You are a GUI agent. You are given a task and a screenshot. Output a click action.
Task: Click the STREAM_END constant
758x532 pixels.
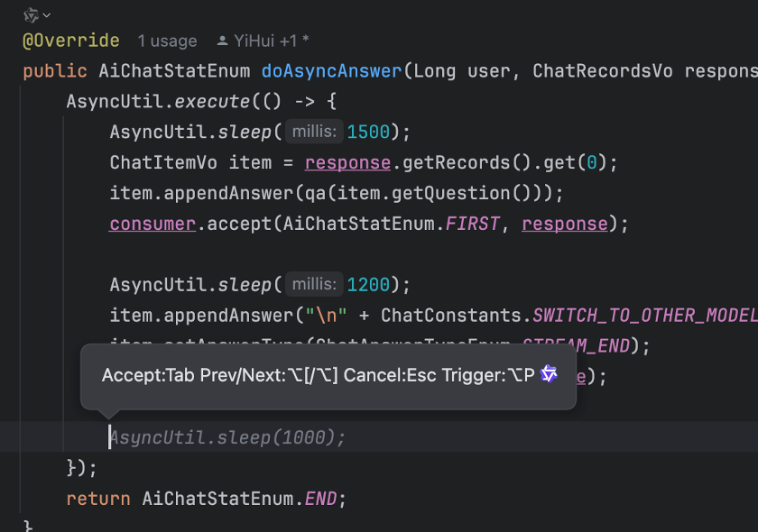click(577, 346)
